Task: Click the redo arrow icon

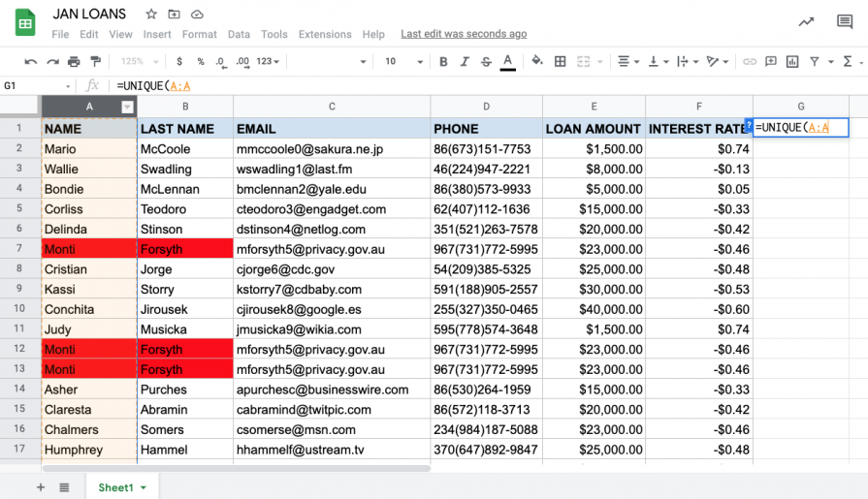Action: pyautogui.click(x=52, y=62)
